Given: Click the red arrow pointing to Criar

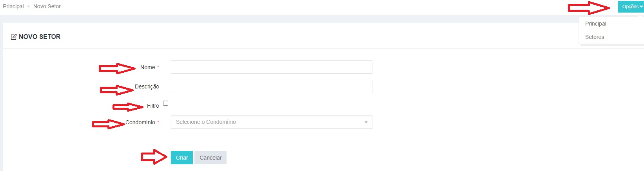Looking at the screenshot, I should point(154,157).
